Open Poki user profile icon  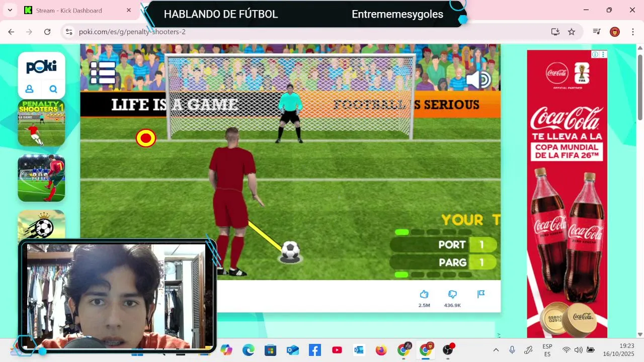click(x=29, y=89)
